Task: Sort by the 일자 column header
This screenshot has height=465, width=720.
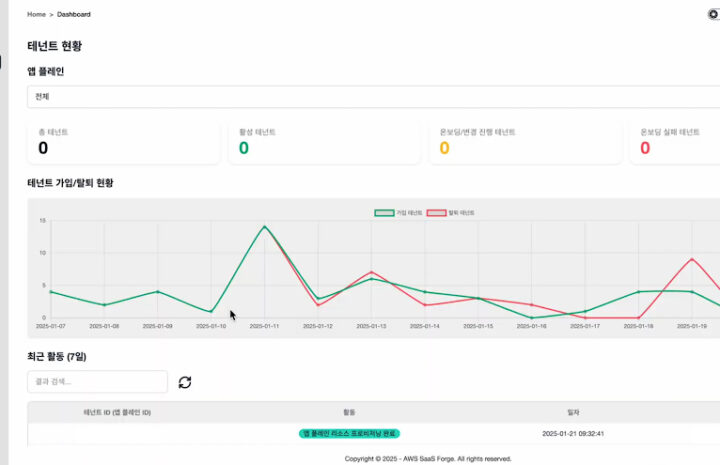Action: [573, 412]
